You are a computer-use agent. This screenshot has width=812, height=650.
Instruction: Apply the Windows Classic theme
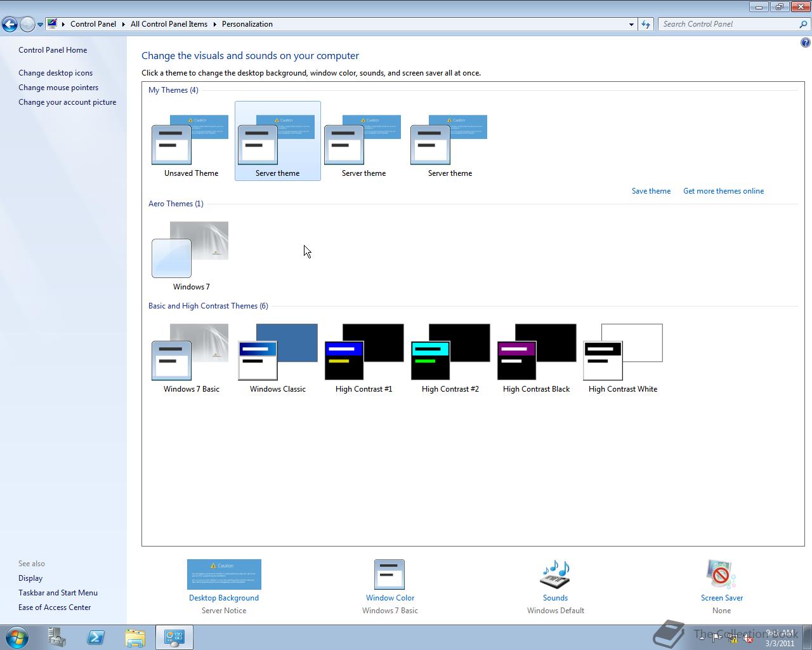click(x=278, y=358)
